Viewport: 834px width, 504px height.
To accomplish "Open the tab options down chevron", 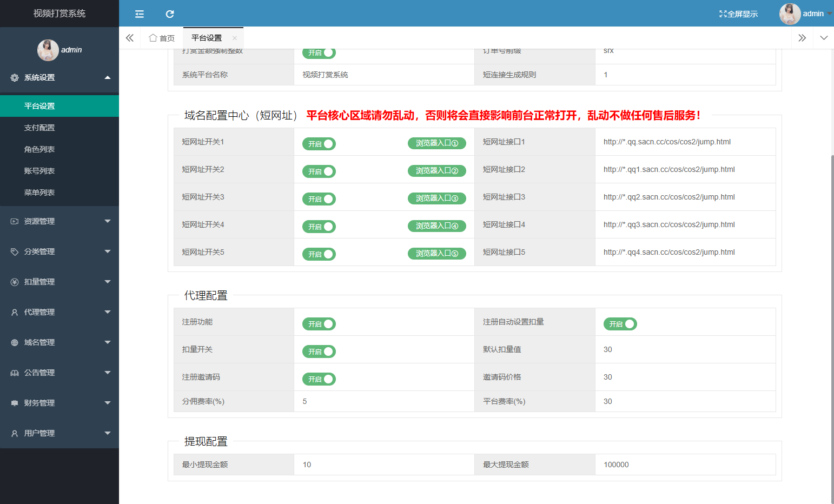I will pos(824,38).
